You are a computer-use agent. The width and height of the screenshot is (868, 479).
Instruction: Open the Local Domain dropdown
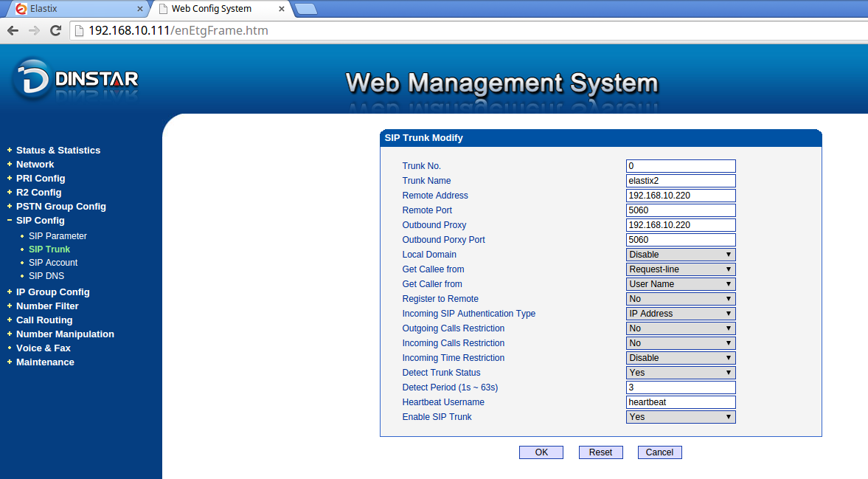click(x=681, y=255)
